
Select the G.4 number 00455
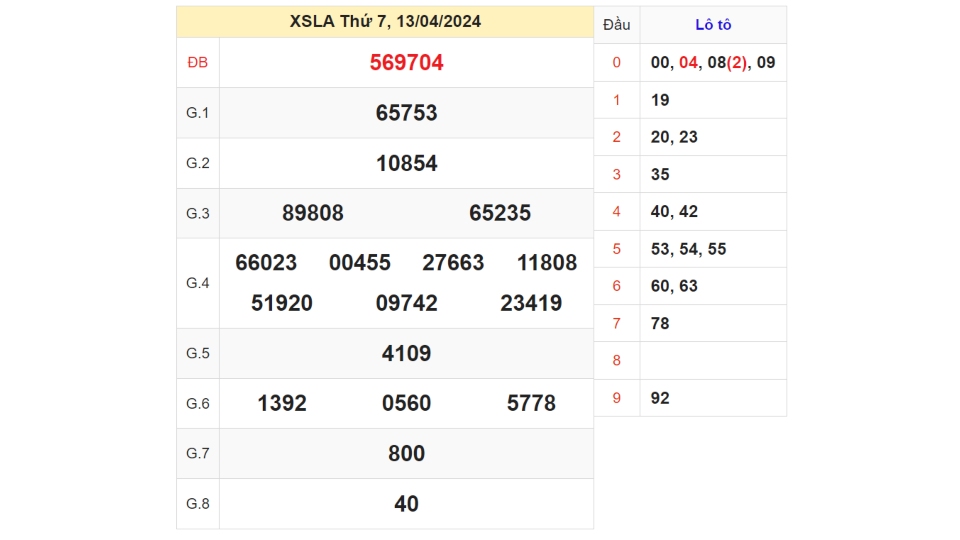pos(360,263)
